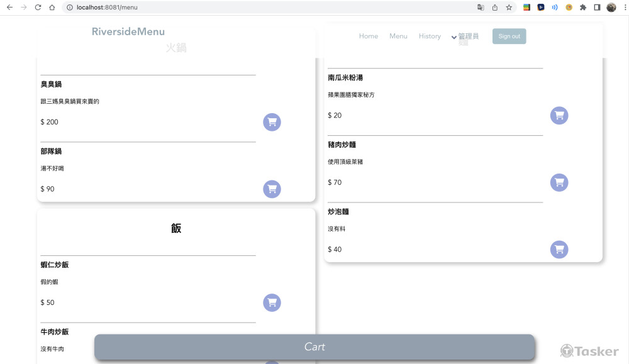The image size is (629, 364).
Task: Add 蝦仁炒飯 to cart
Action: pos(272,302)
